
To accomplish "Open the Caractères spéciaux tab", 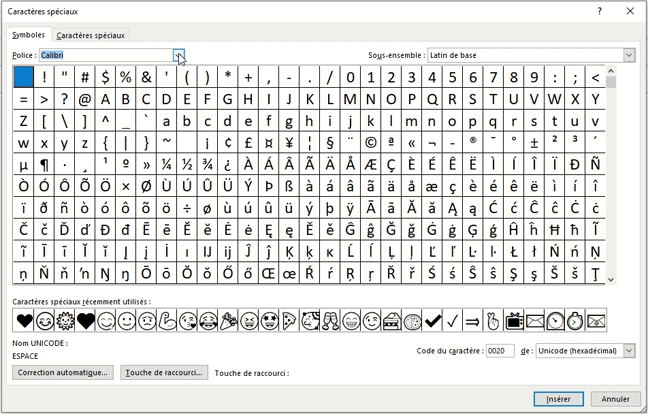I will 91,36.
